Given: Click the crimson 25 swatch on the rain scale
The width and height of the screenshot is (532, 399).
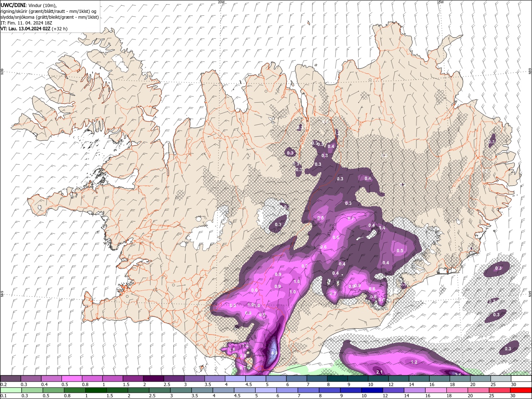Looking at the screenshot, I should (x=500, y=390).
